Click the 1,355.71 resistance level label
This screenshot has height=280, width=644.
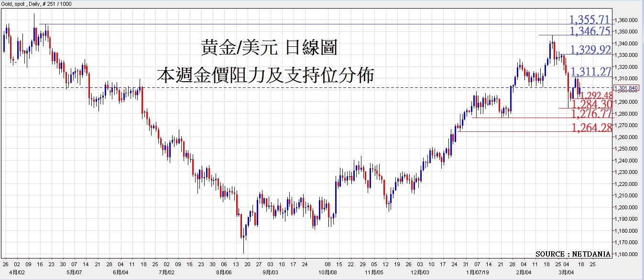click(589, 20)
